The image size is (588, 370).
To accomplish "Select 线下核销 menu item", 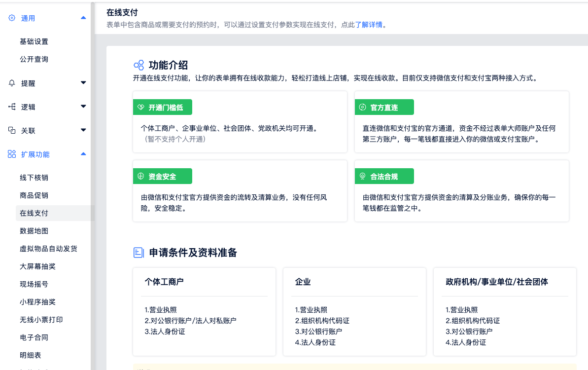I will tap(34, 178).
